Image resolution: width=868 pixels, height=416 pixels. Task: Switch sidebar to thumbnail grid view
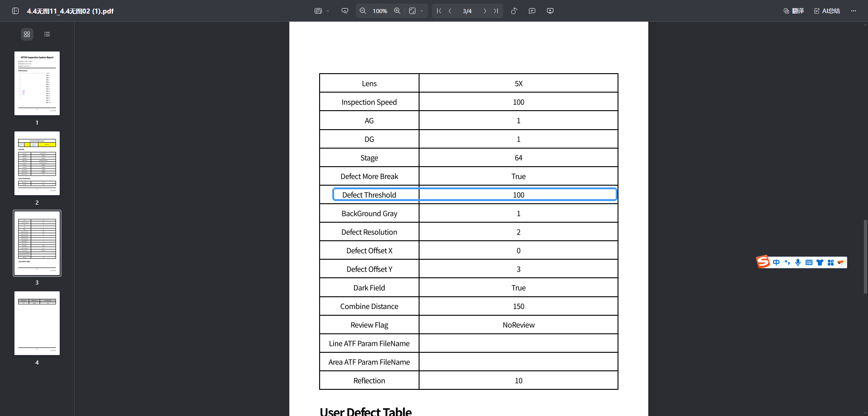pyautogui.click(x=27, y=34)
